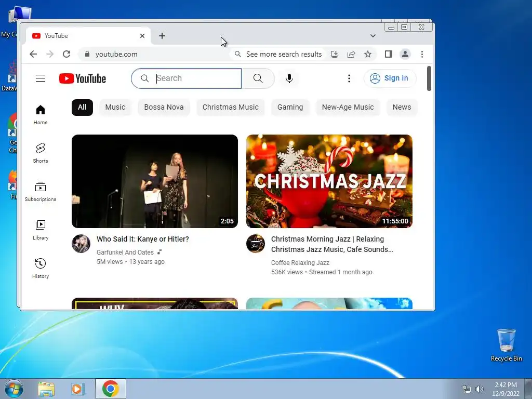Screen dimensions: 532x399
Task: Open Chrome's three-dot menu
Action: pyautogui.click(x=422, y=54)
